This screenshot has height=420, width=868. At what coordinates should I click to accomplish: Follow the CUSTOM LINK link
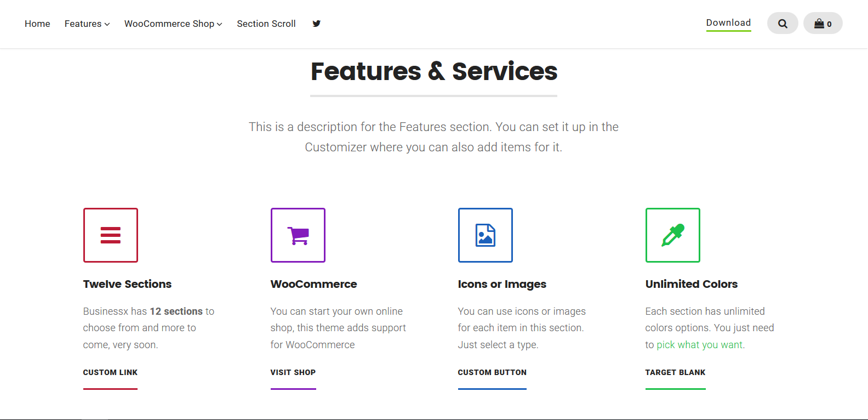(x=110, y=372)
